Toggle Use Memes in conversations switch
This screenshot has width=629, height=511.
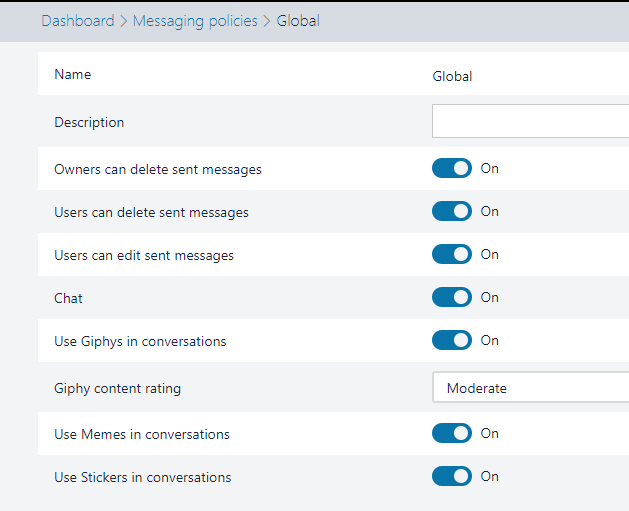(452, 433)
